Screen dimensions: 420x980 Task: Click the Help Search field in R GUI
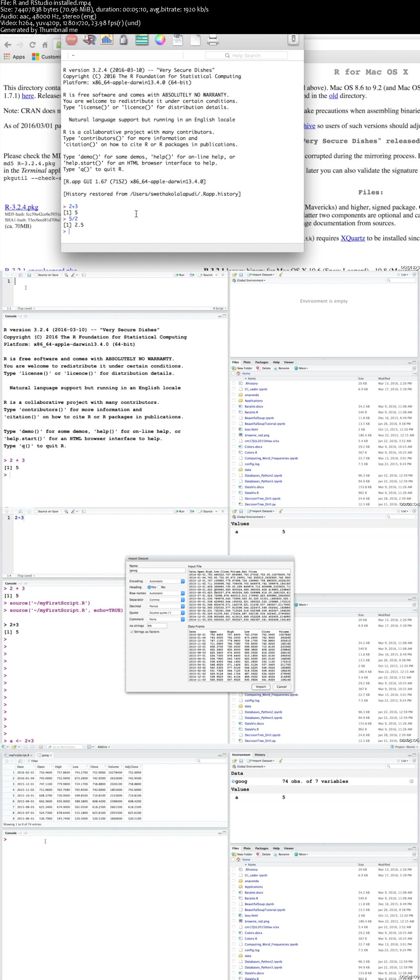246,55
